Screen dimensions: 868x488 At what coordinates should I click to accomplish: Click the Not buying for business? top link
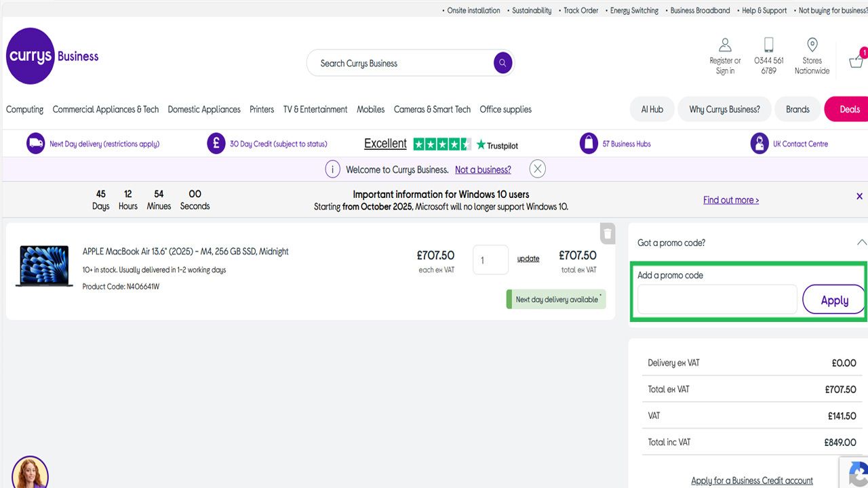click(x=833, y=10)
